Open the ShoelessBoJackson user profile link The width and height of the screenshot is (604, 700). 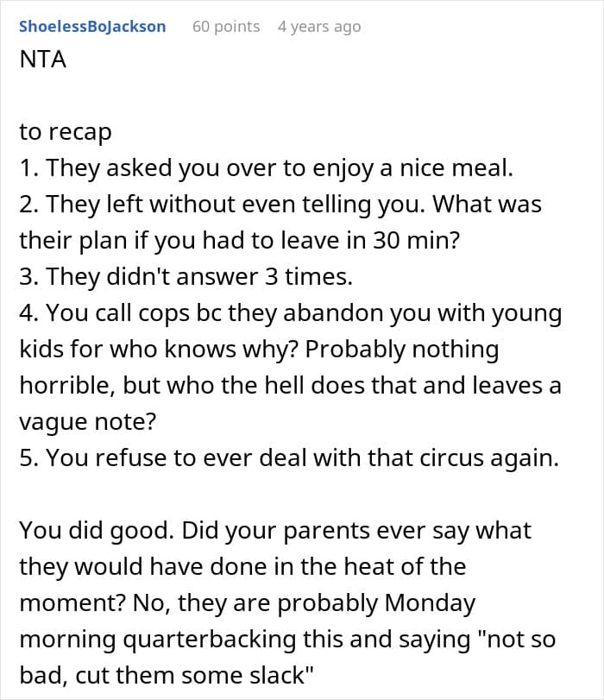point(92,27)
